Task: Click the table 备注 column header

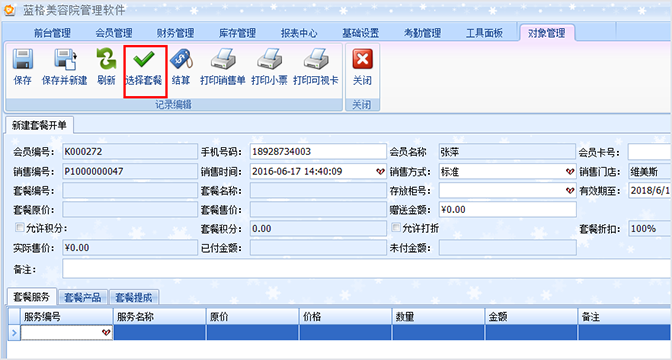Action: [625, 317]
